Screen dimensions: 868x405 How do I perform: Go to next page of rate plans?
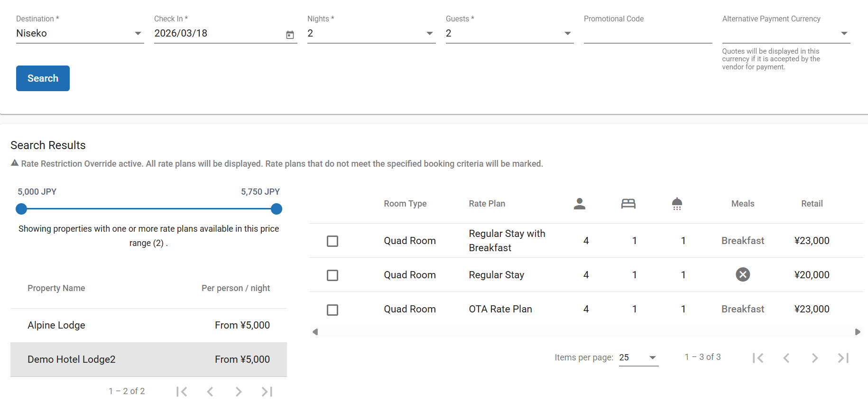coord(814,358)
